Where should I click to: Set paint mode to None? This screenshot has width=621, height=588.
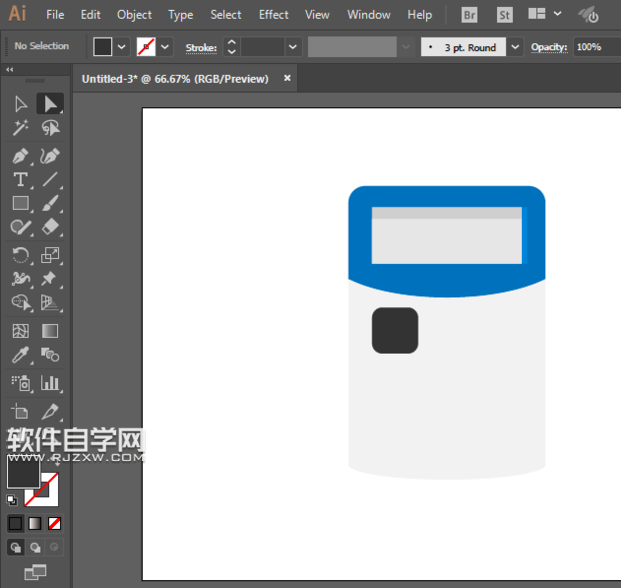click(x=55, y=523)
